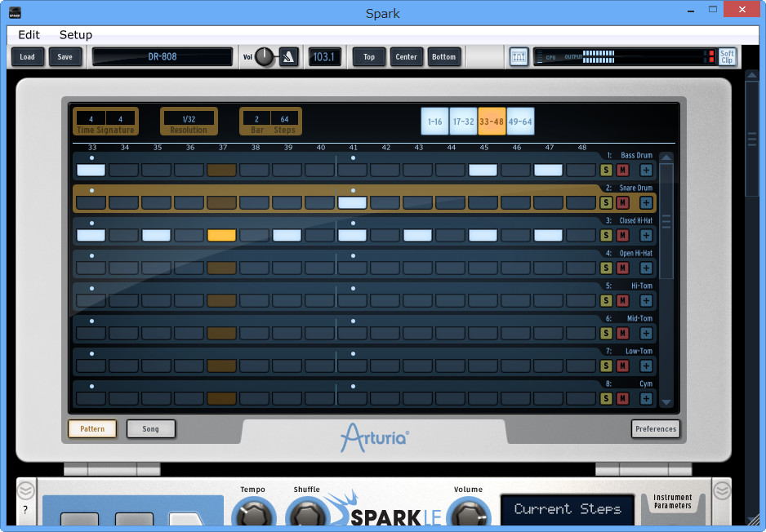The height and width of the screenshot is (532, 766).
Task: Toggle Bass Drum step 45
Action: tap(483, 170)
